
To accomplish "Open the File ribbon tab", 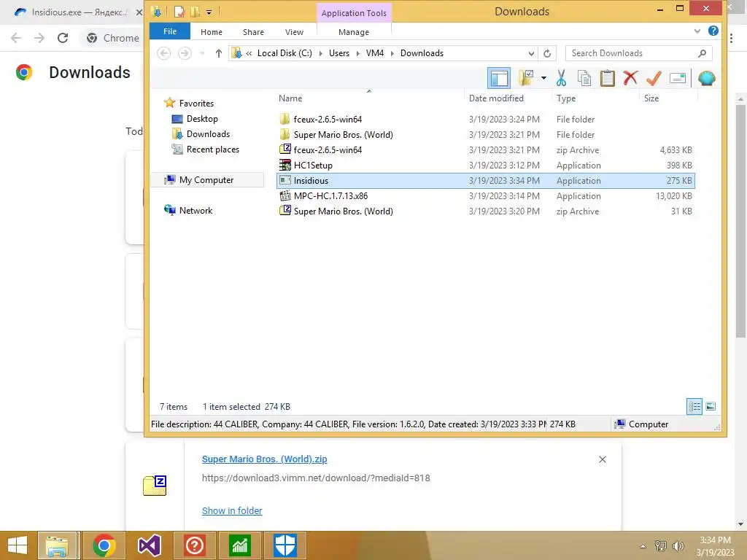I will [169, 31].
